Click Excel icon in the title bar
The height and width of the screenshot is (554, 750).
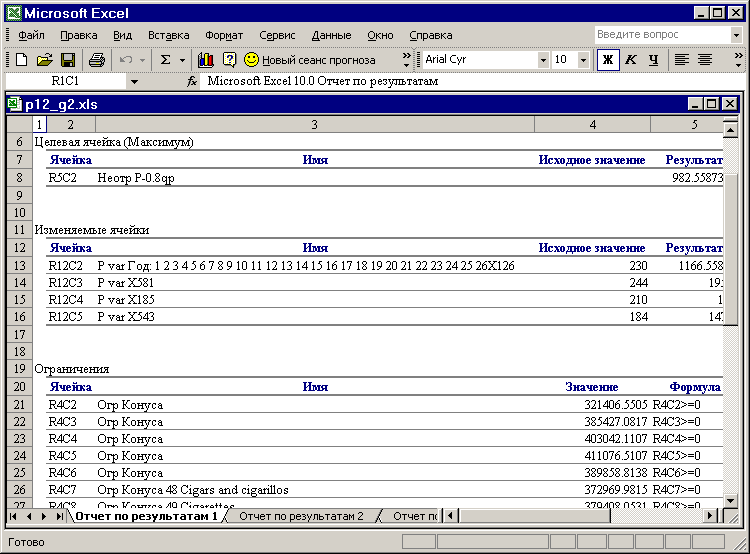(x=14, y=13)
